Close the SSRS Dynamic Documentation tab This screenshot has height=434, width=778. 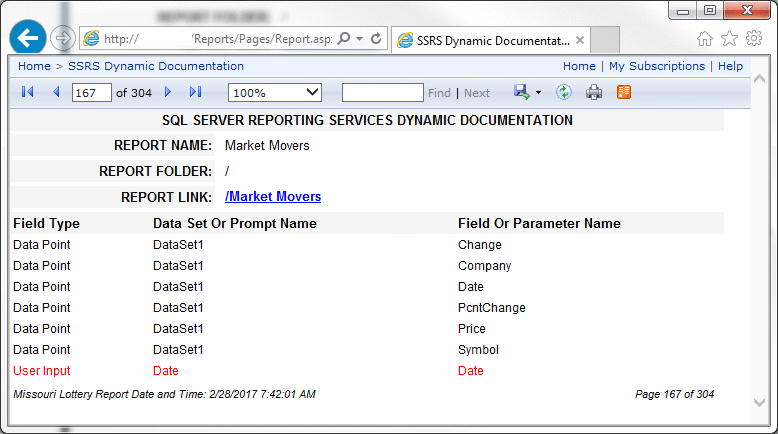(580, 40)
